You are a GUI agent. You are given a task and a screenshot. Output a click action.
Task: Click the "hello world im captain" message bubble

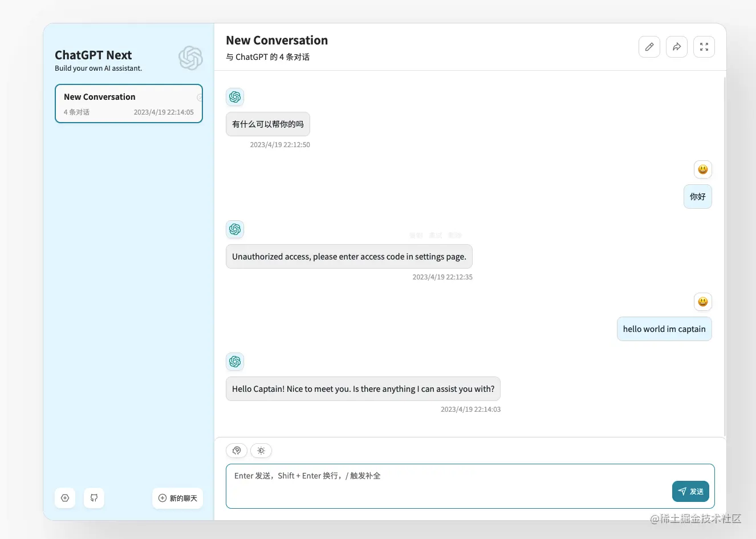click(664, 329)
